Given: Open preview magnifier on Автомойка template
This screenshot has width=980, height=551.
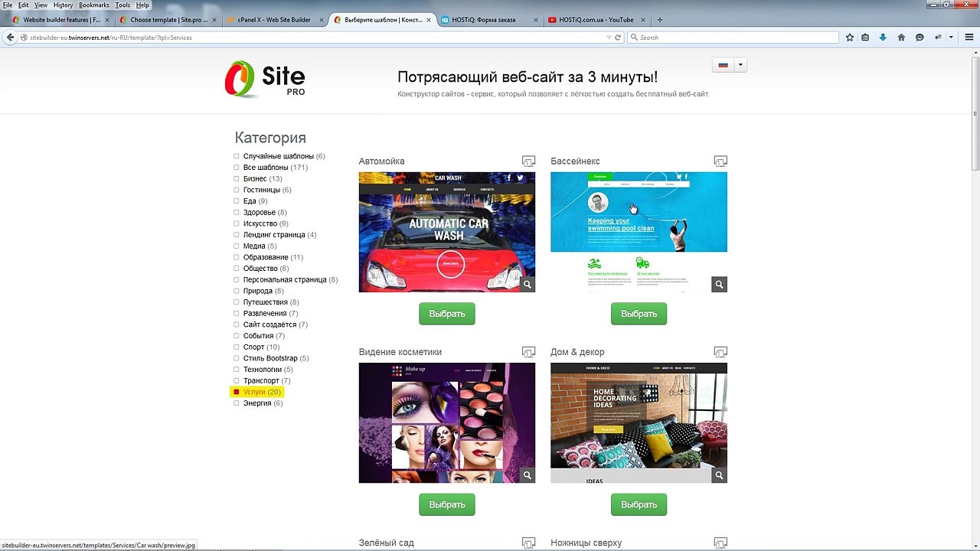Looking at the screenshot, I should [528, 285].
